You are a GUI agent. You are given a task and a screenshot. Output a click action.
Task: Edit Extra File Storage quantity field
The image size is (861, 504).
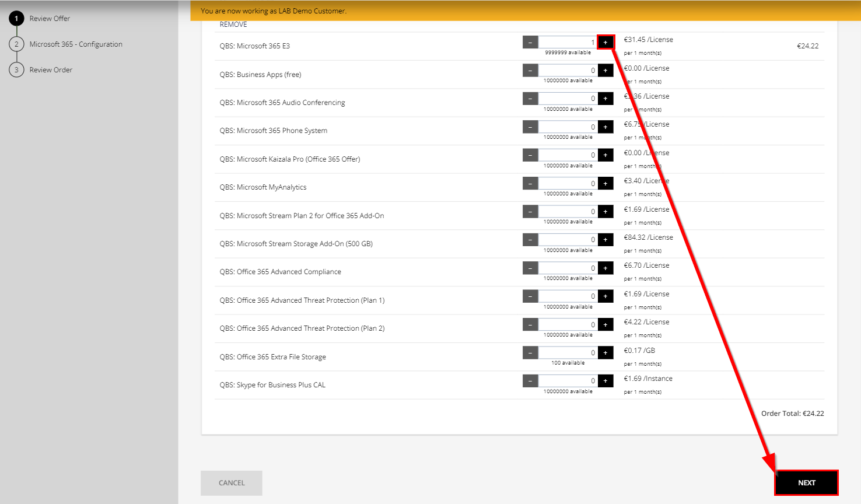click(568, 353)
